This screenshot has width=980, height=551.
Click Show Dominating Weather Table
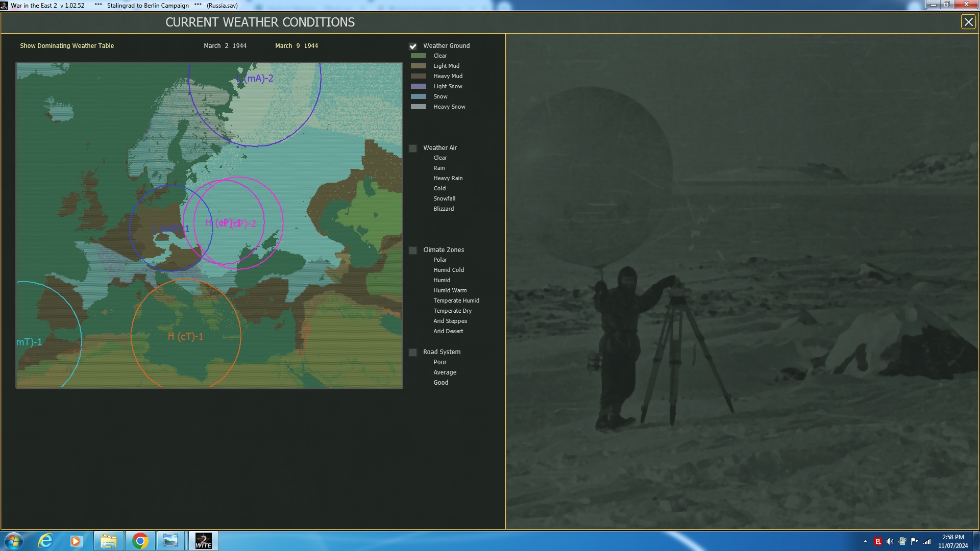(x=67, y=46)
